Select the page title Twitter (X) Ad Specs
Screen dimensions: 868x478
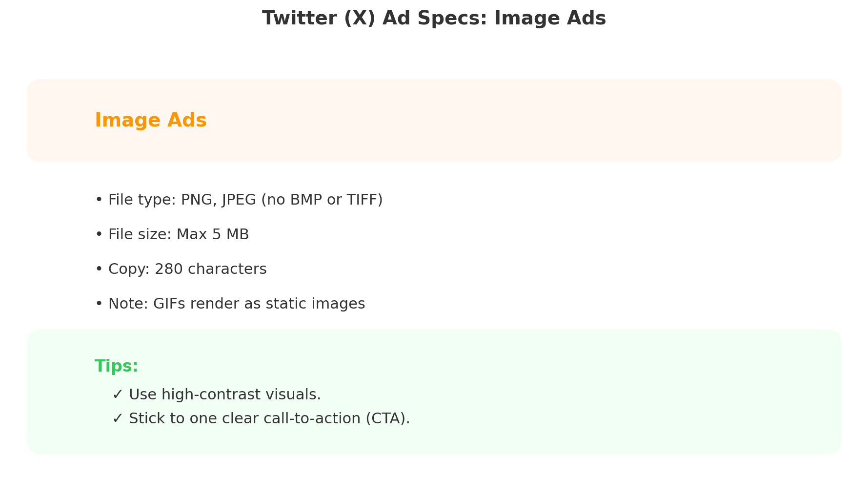(434, 19)
